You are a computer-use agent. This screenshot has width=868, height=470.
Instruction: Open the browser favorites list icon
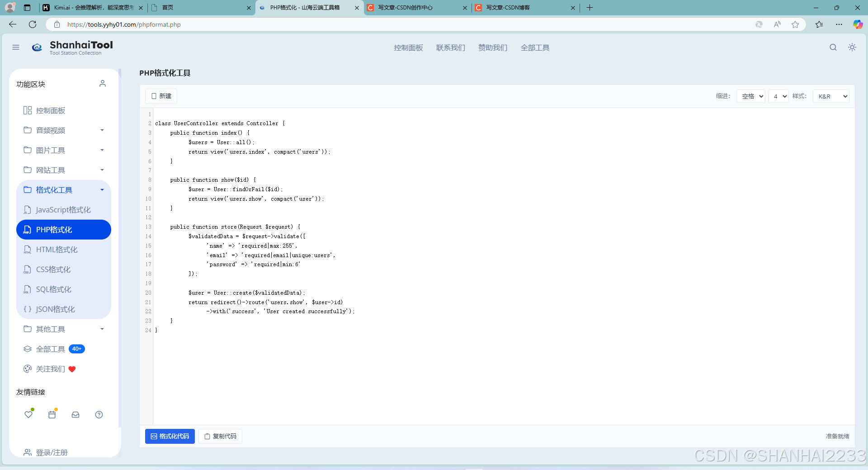pos(819,24)
